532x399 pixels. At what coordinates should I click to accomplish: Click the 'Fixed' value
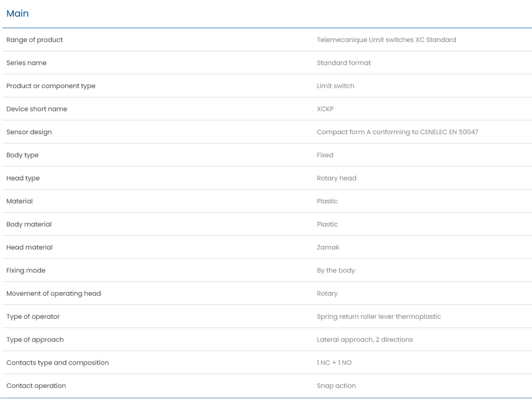click(x=325, y=155)
